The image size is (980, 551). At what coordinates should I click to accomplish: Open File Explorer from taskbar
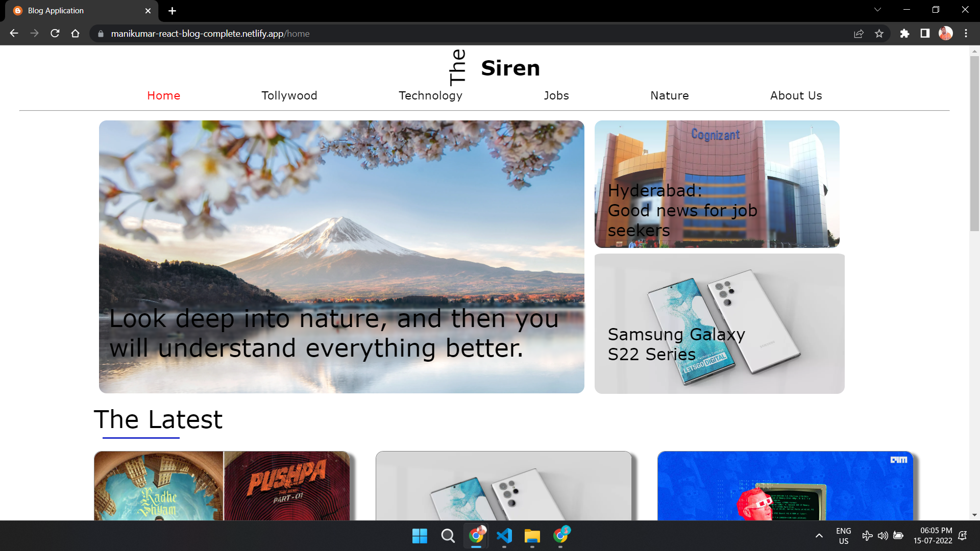532,536
